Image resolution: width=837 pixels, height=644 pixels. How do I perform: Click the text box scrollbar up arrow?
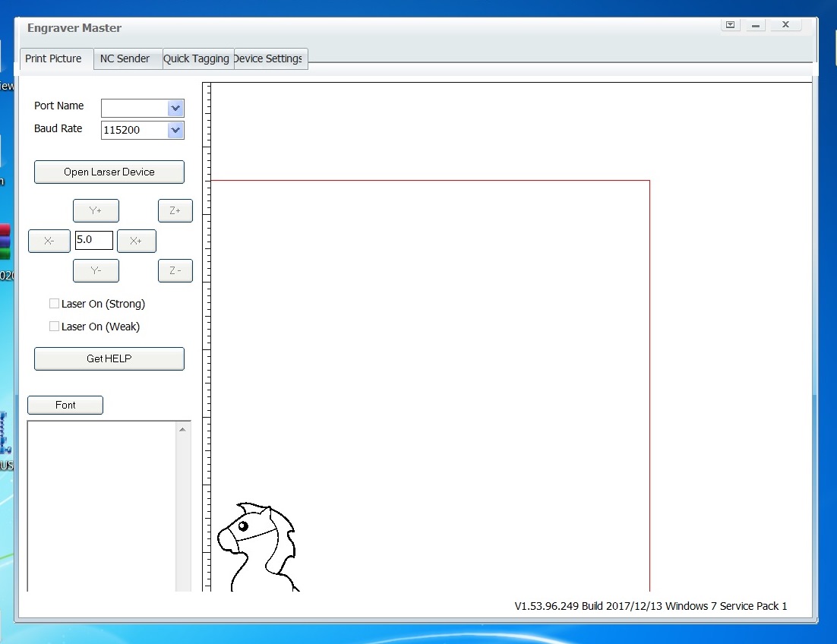coord(182,430)
